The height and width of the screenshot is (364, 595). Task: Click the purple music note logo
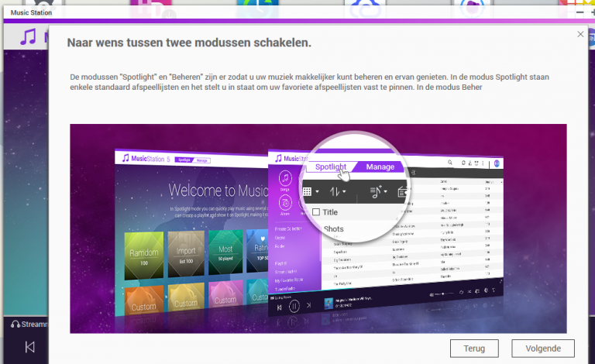(x=28, y=36)
